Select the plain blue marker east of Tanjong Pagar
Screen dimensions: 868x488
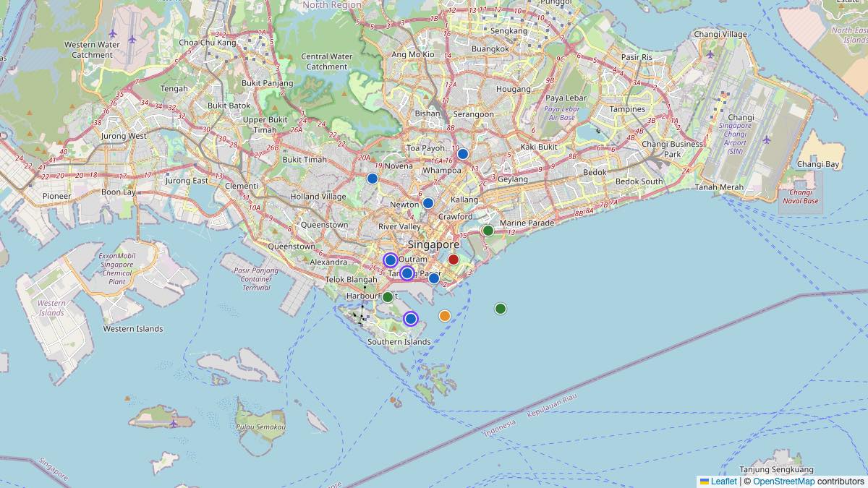[434, 278]
